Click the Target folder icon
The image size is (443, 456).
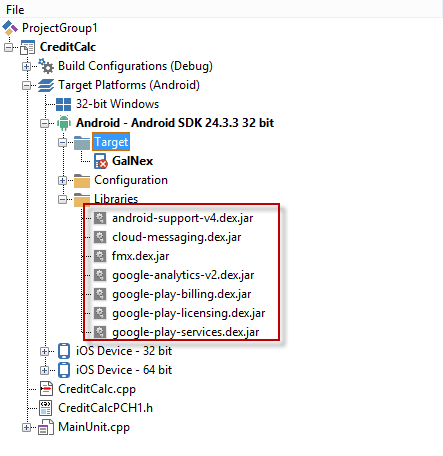pos(82,142)
